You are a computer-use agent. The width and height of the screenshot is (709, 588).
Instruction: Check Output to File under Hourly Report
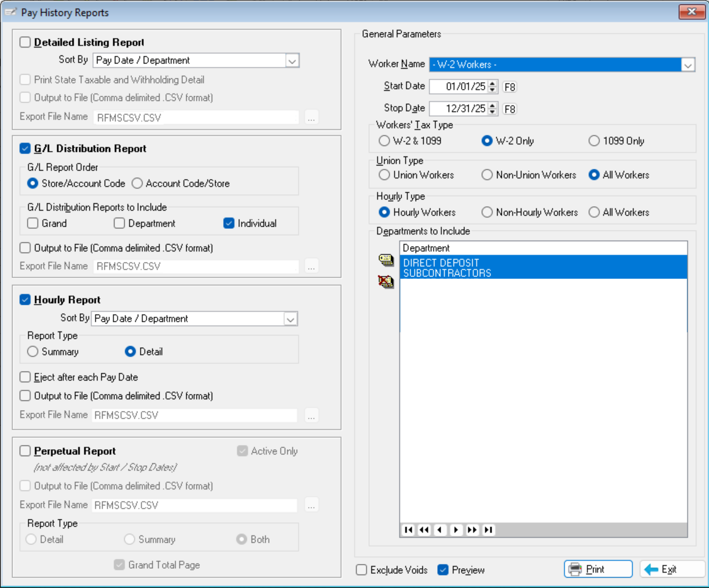25,396
